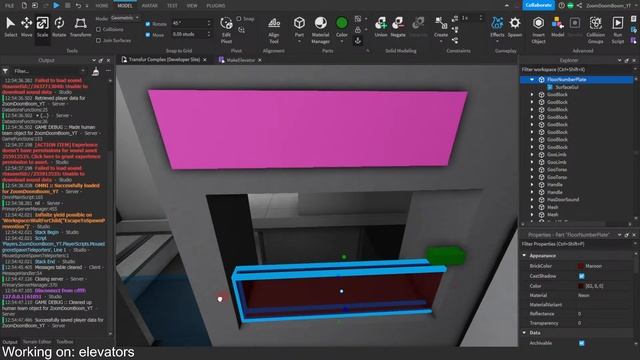Open the Part type dropdown arrow
The width and height of the screenshot is (640, 360).
[x=299, y=42]
